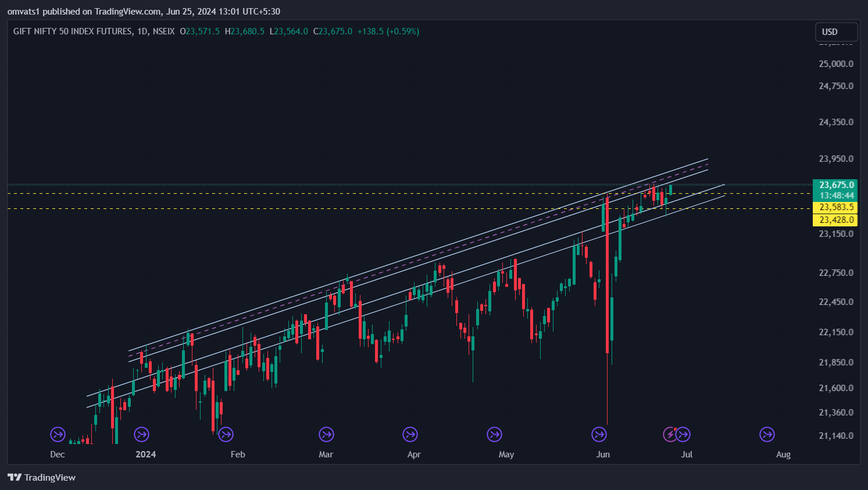This screenshot has height=490, width=868.
Task: Click the high value H23,680.5
Action: pyautogui.click(x=245, y=31)
